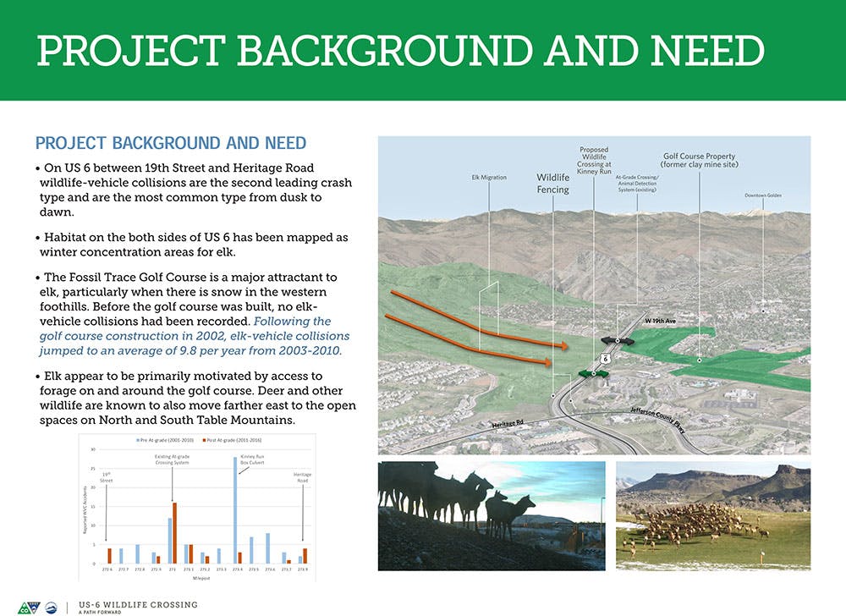This screenshot has width=846, height=616.
Task: Click the 'Pre At-grade (2001-2010)' legend text
Action: [x=167, y=440]
